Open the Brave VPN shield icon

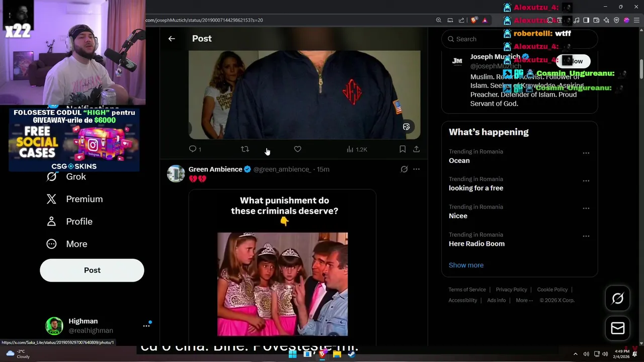coord(616,20)
